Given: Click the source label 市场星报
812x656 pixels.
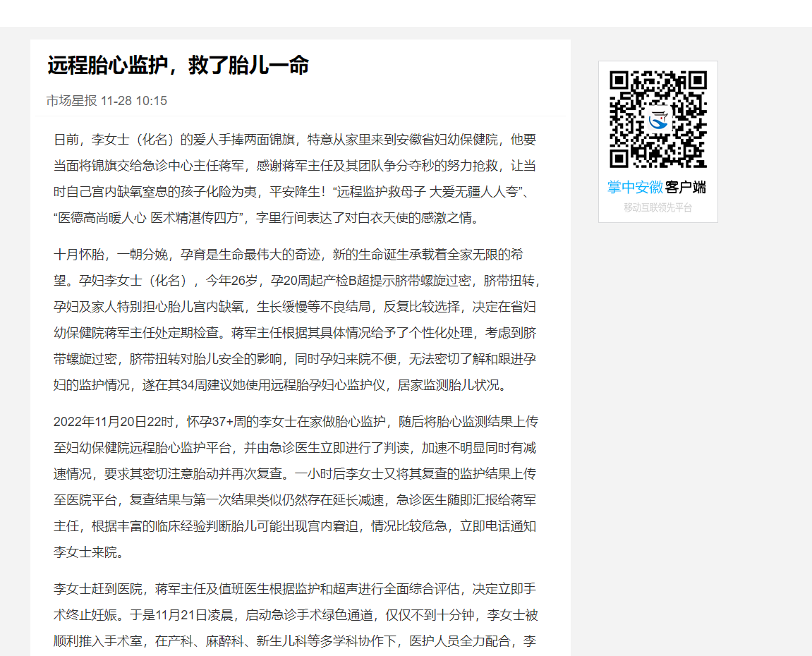Looking at the screenshot, I should click(71, 100).
